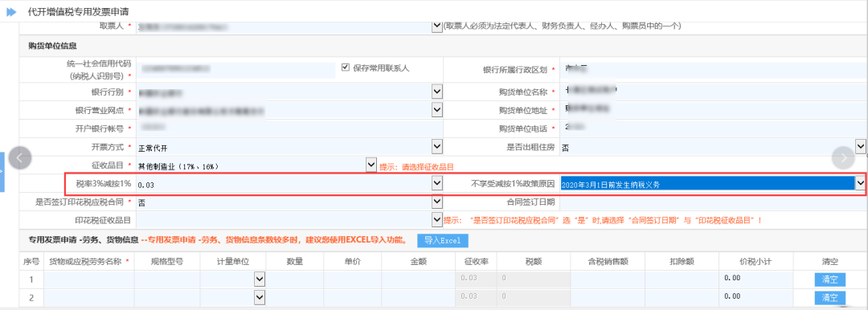The image size is (868, 310).
Task: Click the 价税小计 column header
Action: pyautogui.click(x=755, y=261)
